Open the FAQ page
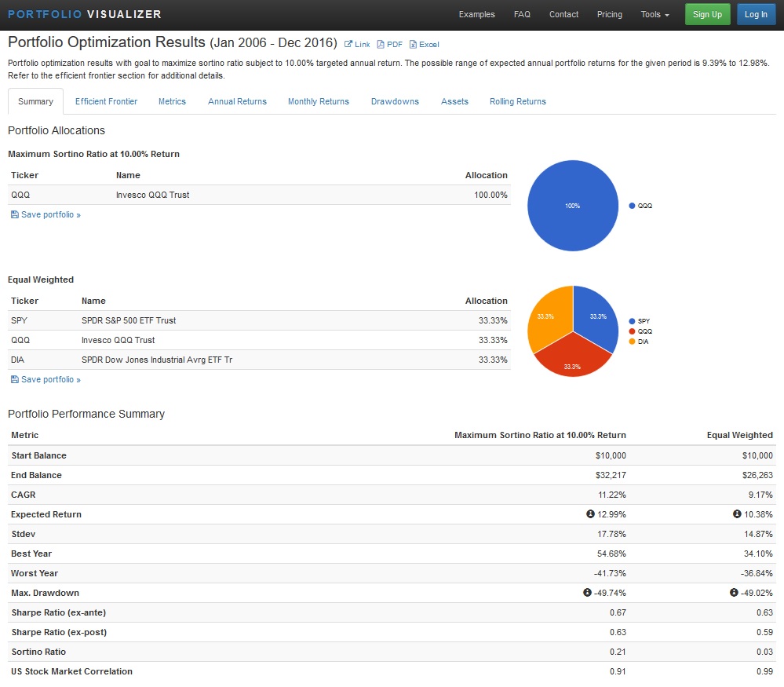The width and height of the screenshot is (784, 687). [x=522, y=14]
